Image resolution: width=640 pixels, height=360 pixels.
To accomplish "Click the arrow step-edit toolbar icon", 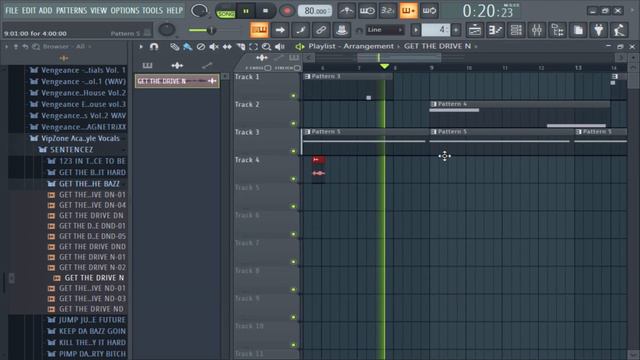I will pos(280,30).
